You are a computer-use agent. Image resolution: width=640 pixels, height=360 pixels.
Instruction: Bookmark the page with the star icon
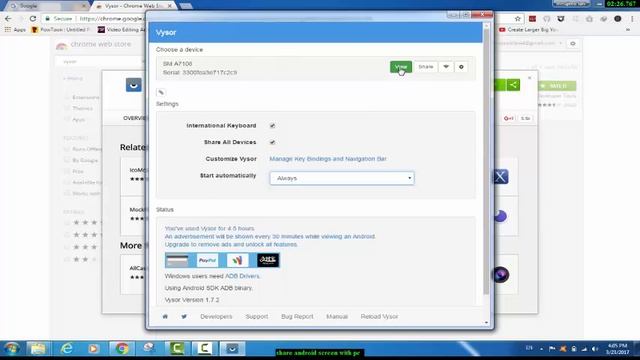coord(518,19)
